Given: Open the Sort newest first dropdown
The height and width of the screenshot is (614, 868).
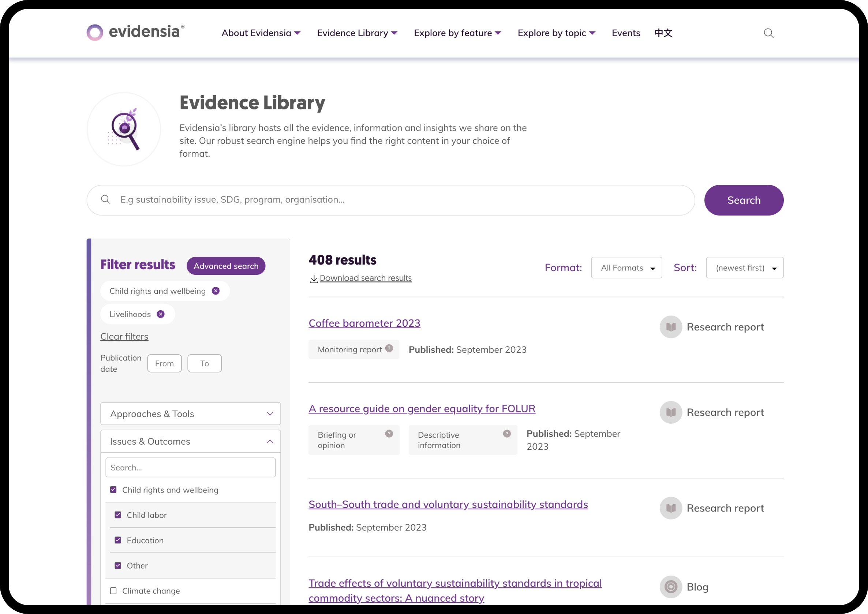Looking at the screenshot, I should tap(745, 268).
